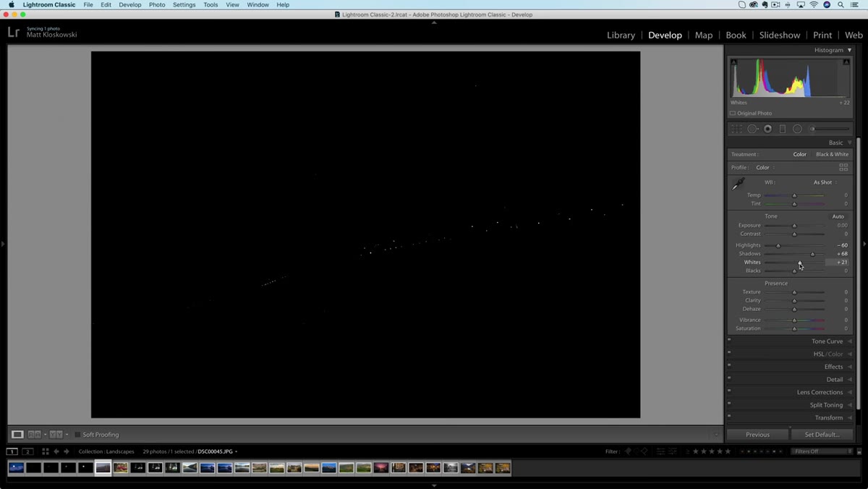Click the Exposure value field 0.00
The width and height of the screenshot is (868, 489).
pos(842,225)
